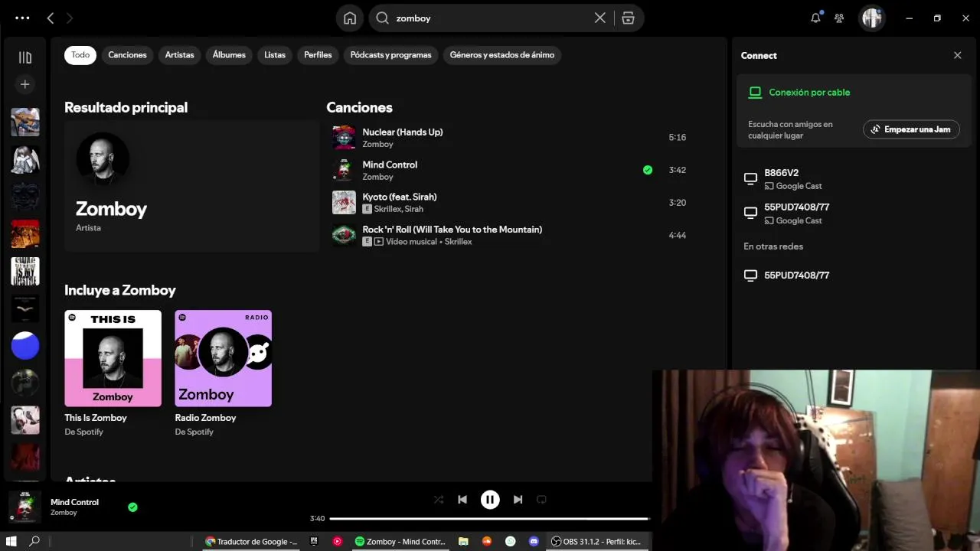Open Skrillex link under Rock 'n' Roll
Viewport: 980px width, 551px height.
[x=458, y=242]
